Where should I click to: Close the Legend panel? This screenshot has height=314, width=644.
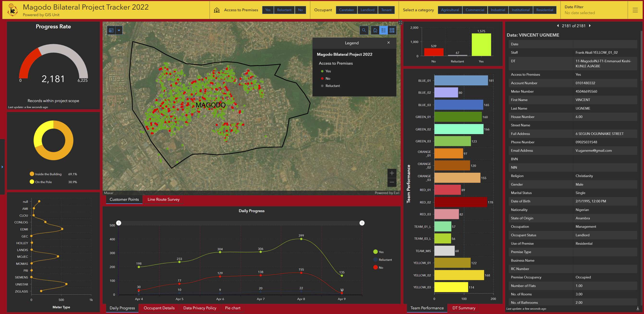[x=389, y=43]
